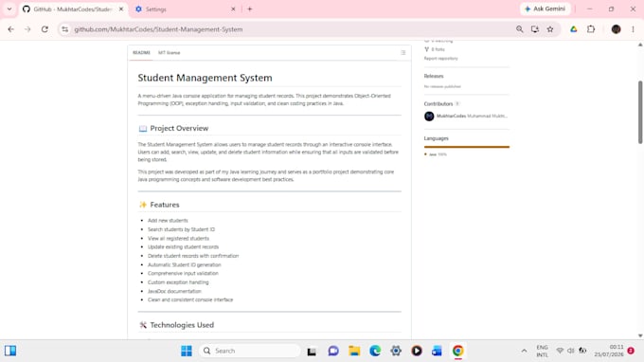The width and height of the screenshot is (644, 362).
Task: Click the Project Overview heading
Action: coord(179,128)
